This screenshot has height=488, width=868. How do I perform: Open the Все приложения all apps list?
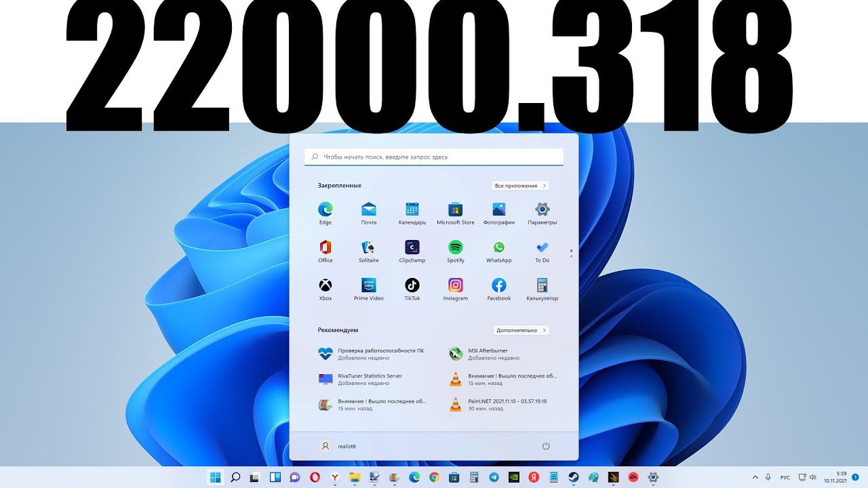[520, 186]
